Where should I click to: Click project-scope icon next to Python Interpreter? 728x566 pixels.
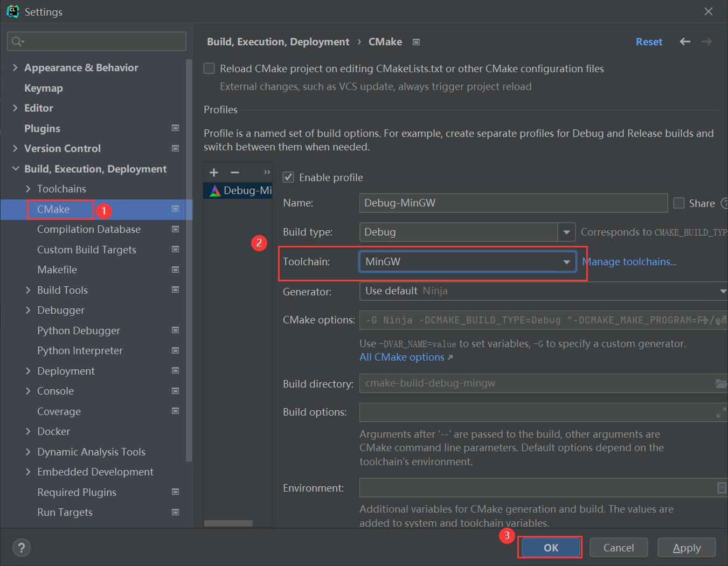pos(175,350)
